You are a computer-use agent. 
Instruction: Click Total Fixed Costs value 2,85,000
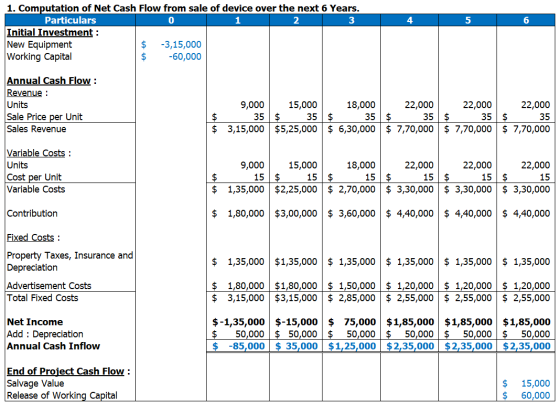point(357,298)
